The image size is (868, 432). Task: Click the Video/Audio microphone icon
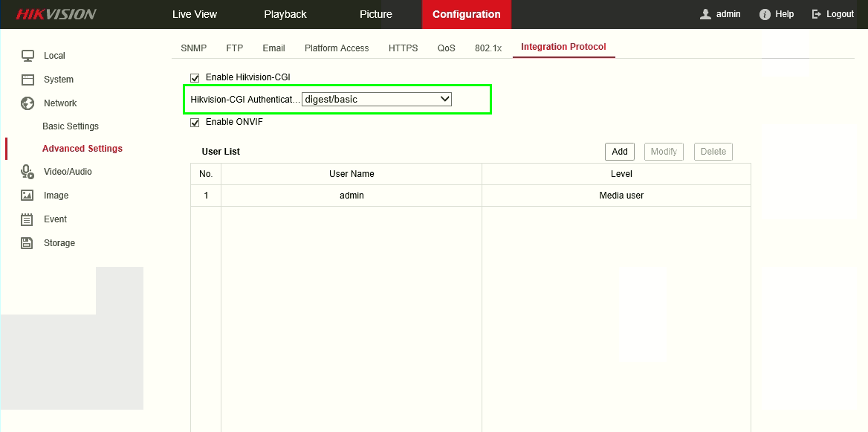(x=27, y=172)
